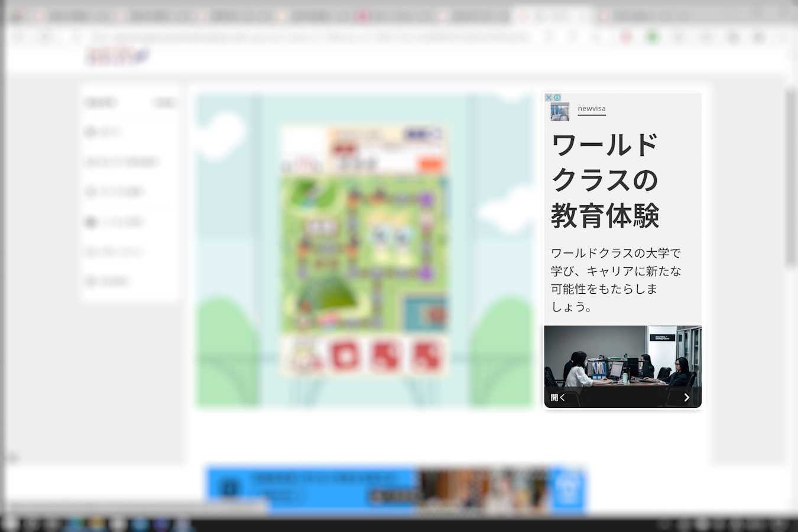Click the red extension icon in browser toolbar
Screen dimensions: 798x532
tap(626, 37)
